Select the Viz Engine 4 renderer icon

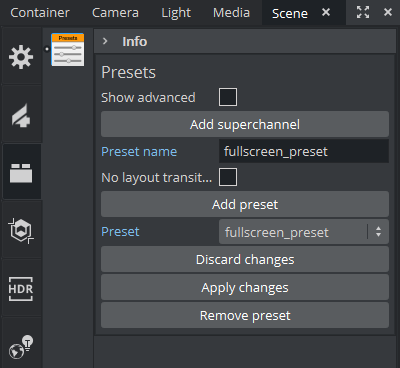point(21,115)
